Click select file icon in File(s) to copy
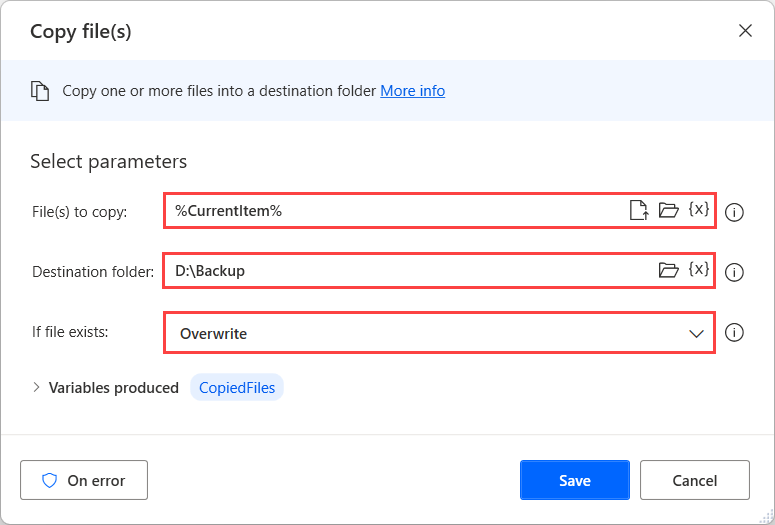The image size is (775, 525). click(638, 210)
